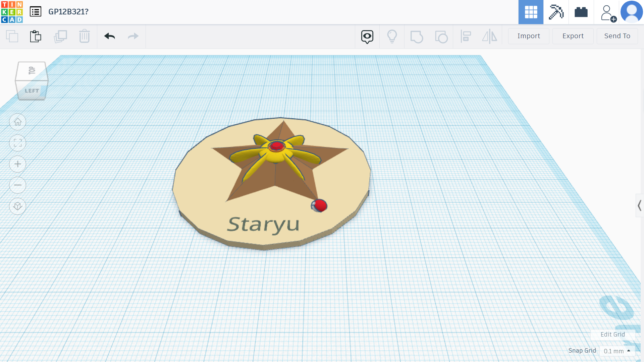Click the Copy tool icon

12,36
